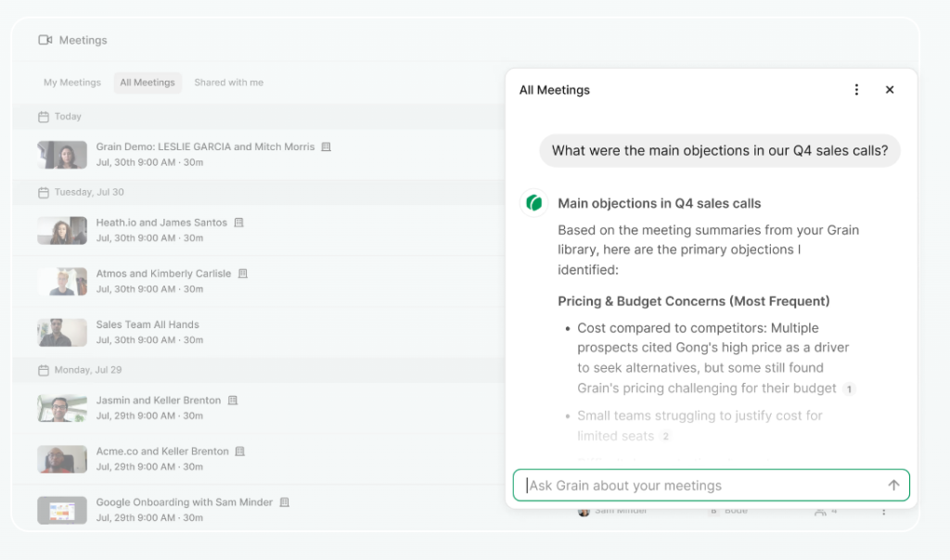Open the Sales Team All Hands meeting thumbnail
The height and width of the screenshot is (560, 950).
tap(62, 332)
